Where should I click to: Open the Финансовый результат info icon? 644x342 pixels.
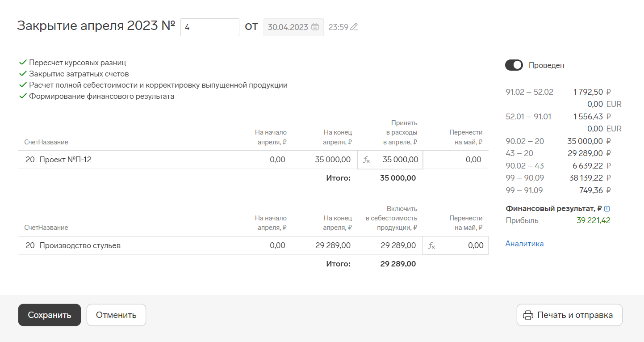(x=607, y=209)
